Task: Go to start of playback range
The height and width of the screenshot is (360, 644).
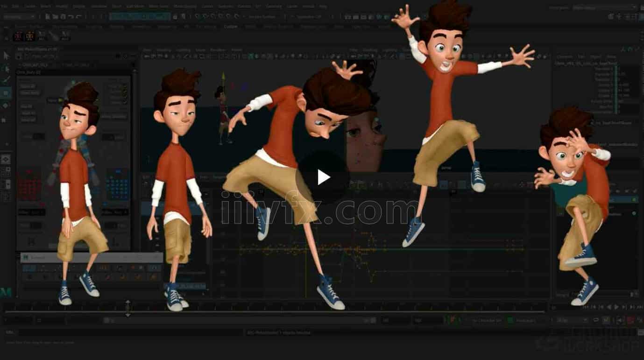Action: pyautogui.click(x=587, y=307)
